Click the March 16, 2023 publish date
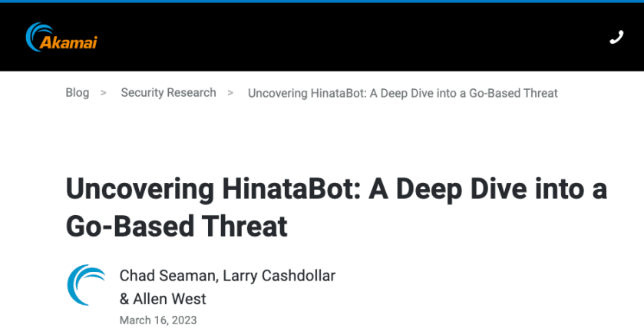Viewport: 644px width, 335px height. (158, 320)
